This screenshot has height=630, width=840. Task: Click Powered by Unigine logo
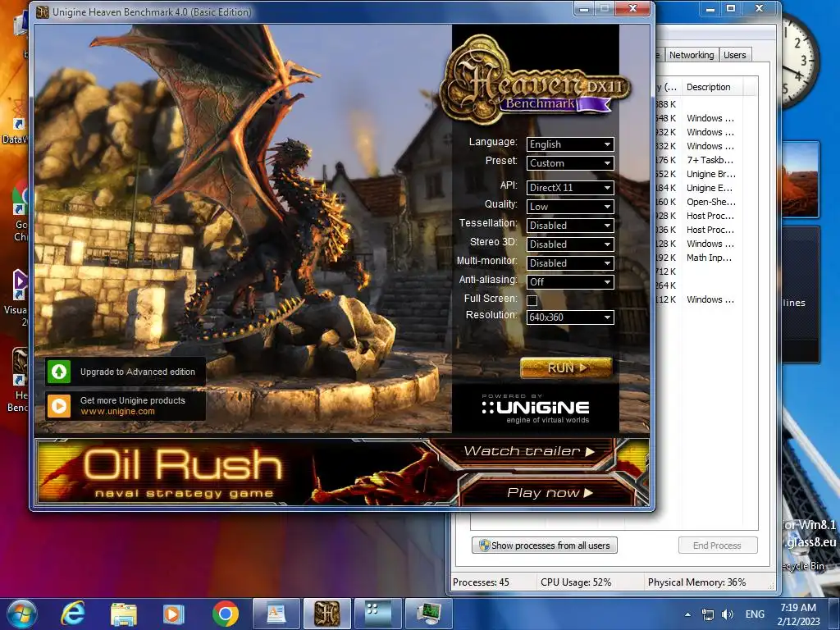pos(536,409)
